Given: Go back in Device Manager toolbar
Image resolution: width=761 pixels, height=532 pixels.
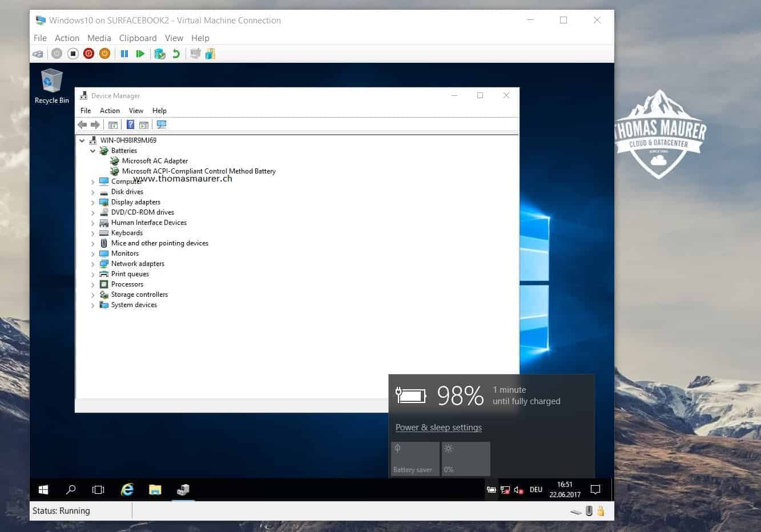Looking at the screenshot, I should pyautogui.click(x=82, y=124).
